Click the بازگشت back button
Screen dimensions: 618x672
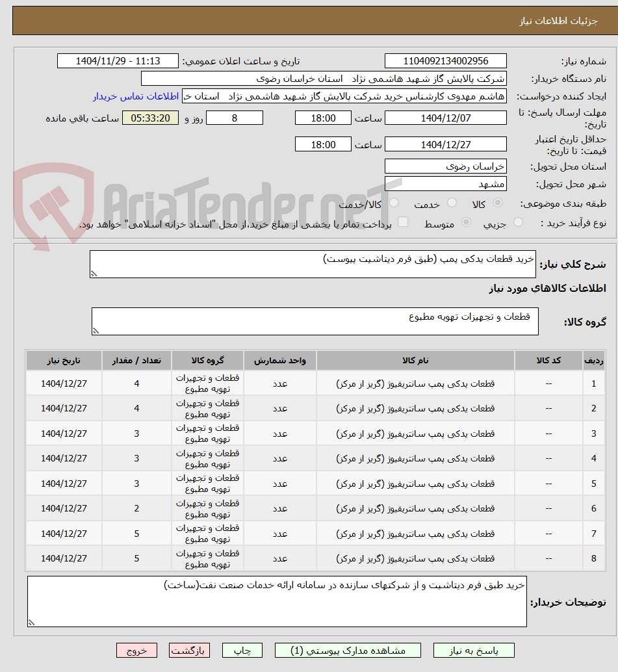(189, 650)
